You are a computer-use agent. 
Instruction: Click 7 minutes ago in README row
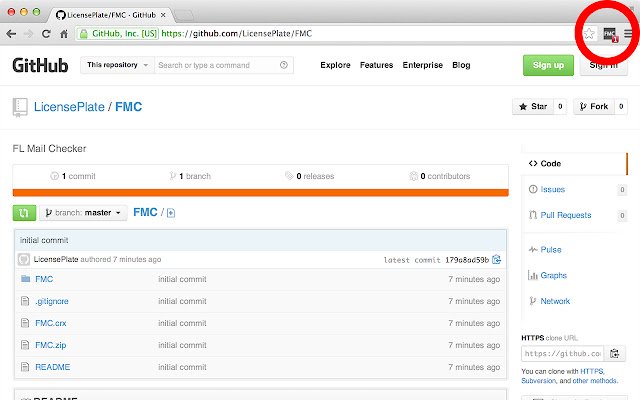474,367
